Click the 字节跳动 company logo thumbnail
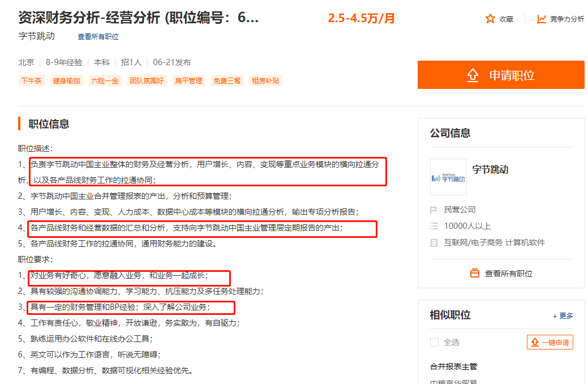The height and width of the screenshot is (384, 588). pos(448,177)
